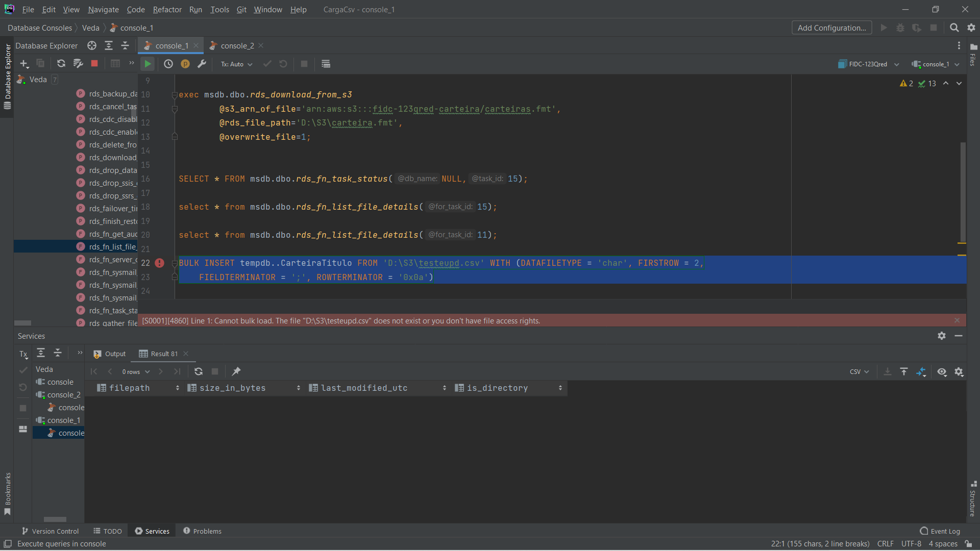Switch to Output tab in Services
The image size is (980, 551).
pos(110,354)
